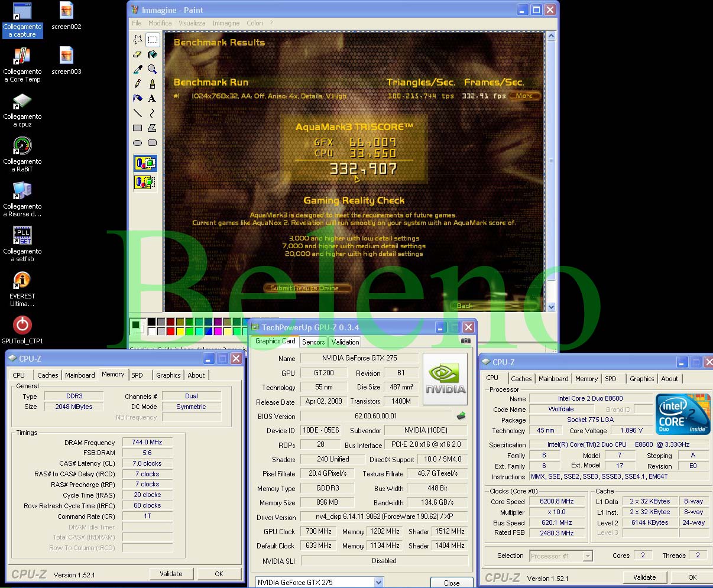Click the NVIDIA logo in GPU-Z
Screen dimensions: 713x588
pyautogui.click(x=445, y=378)
